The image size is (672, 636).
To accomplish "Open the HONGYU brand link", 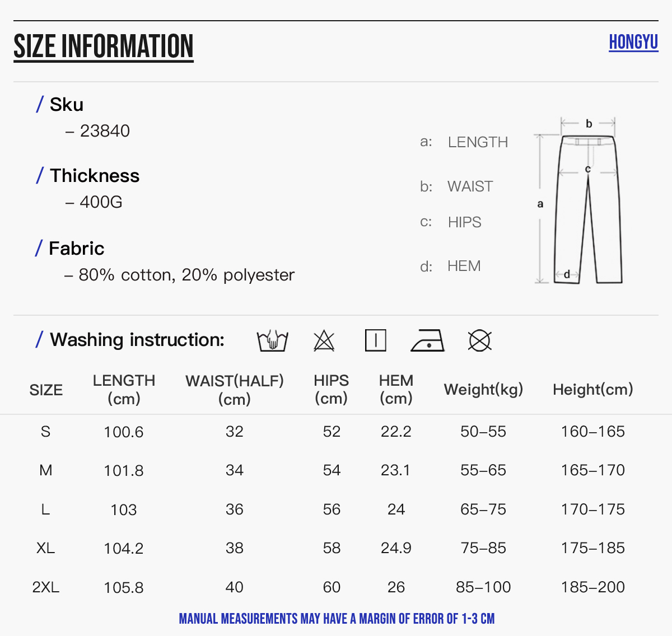I will [633, 42].
